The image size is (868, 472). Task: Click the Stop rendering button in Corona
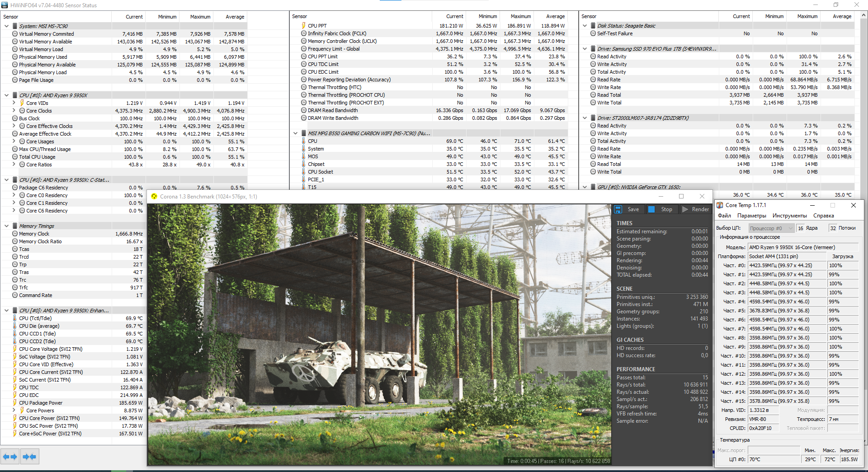point(661,209)
